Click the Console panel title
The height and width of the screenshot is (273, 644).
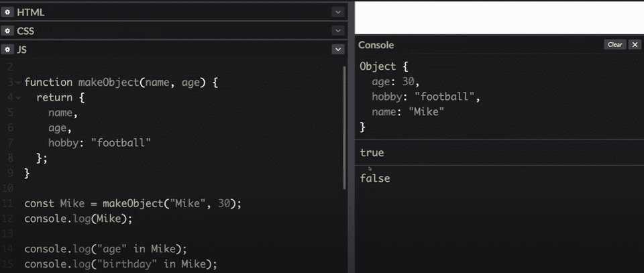(376, 45)
